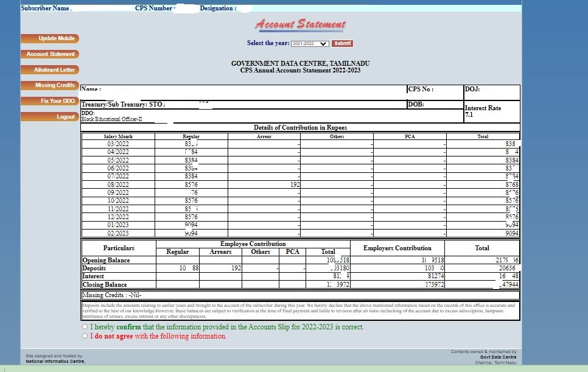Click salary month 07/2022 cell
Image resolution: width=588 pixels, height=372 pixels.
(118, 176)
